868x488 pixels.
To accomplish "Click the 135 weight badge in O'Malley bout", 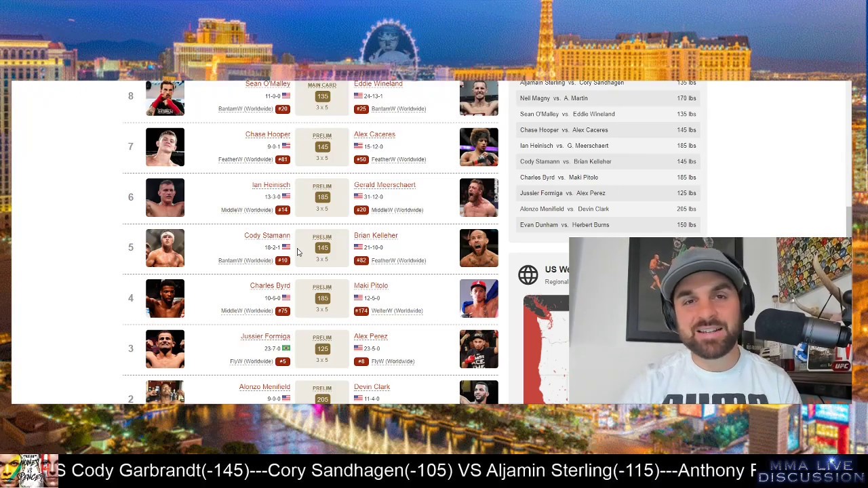I will [322, 96].
